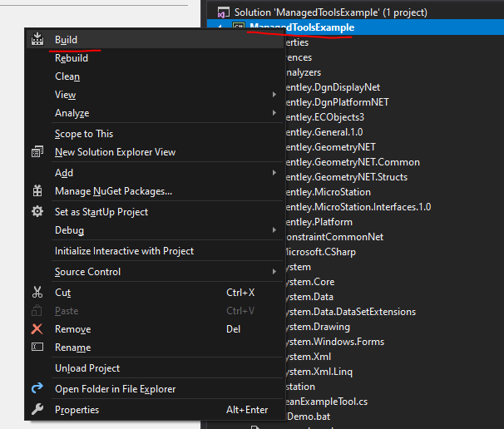Select System.Data.DataSetExtensions reference
The width and height of the screenshot is (504, 429).
[x=351, y=312]
